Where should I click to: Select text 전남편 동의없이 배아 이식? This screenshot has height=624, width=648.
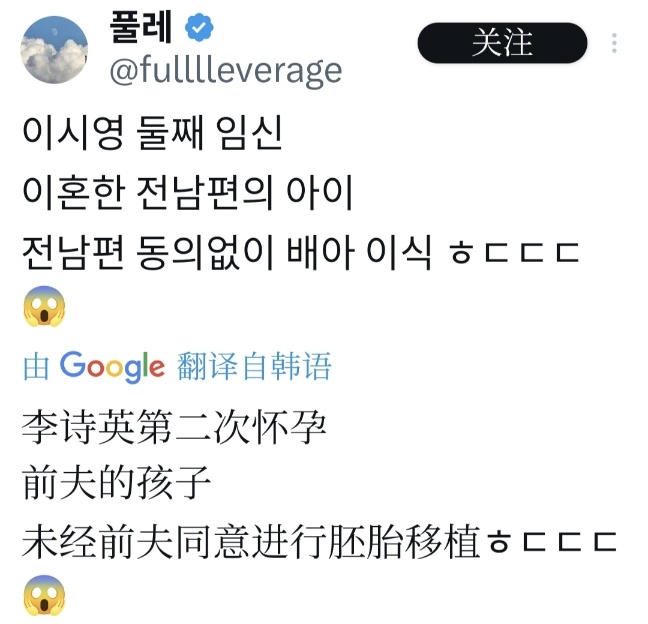(x=227, y=252)
